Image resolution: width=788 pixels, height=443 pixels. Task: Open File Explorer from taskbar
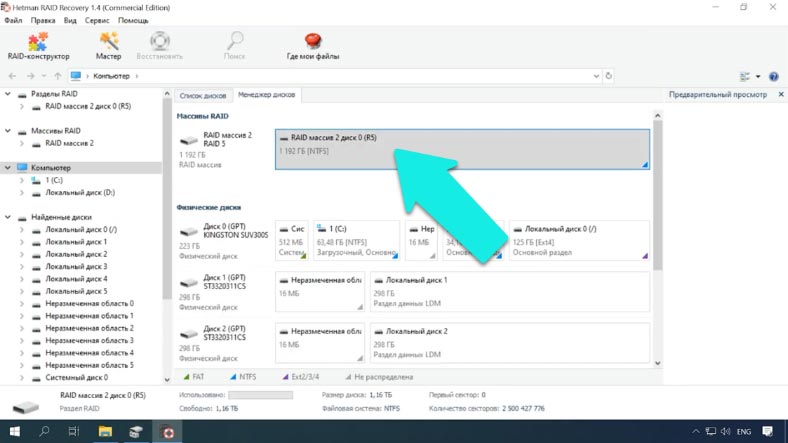point(105,431)
